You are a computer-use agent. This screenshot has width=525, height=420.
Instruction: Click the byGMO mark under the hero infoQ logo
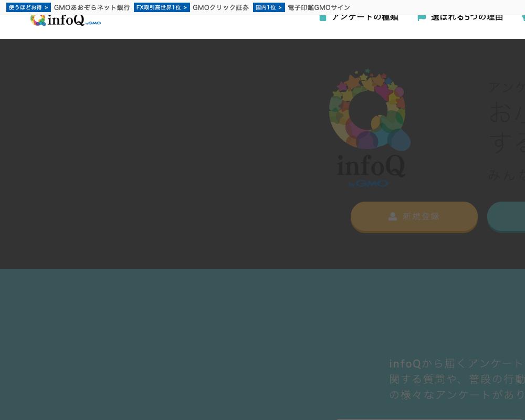click(368, 183)
